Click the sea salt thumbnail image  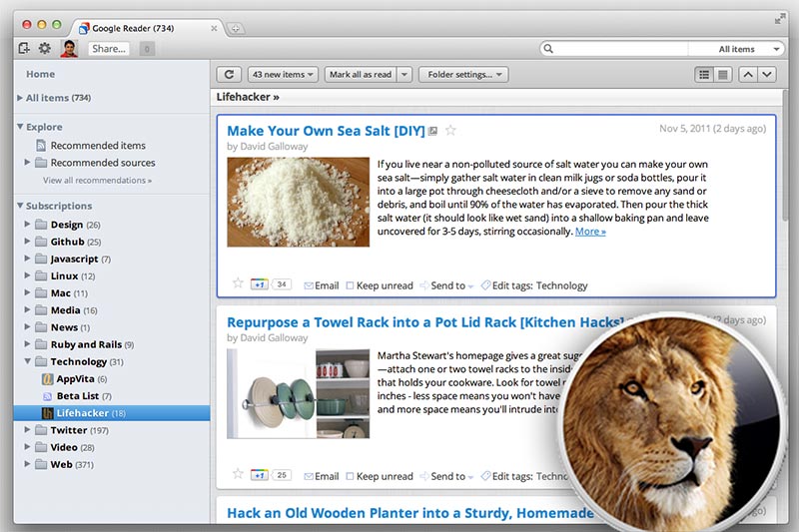pos(298,202)
